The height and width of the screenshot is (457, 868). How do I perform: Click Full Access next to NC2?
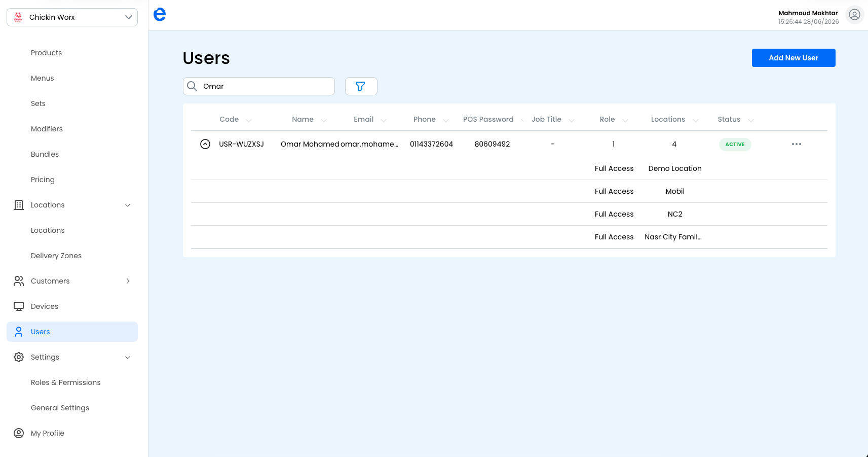coord(614,214)
